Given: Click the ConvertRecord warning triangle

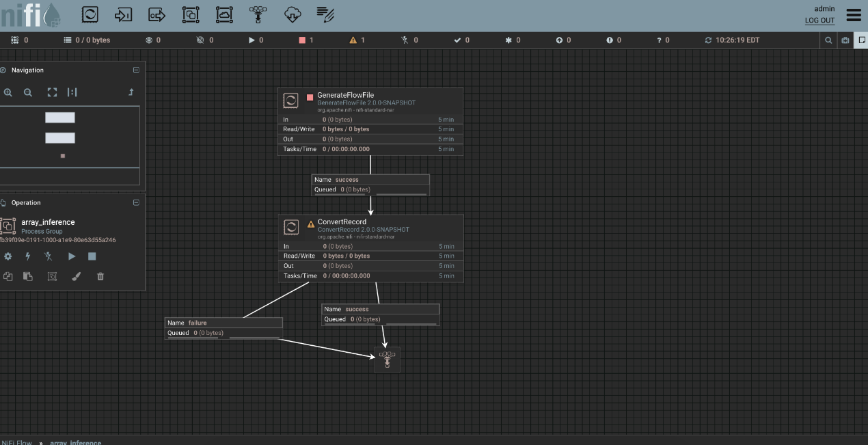Looking at the screenshot, I should tap(311, 223).
